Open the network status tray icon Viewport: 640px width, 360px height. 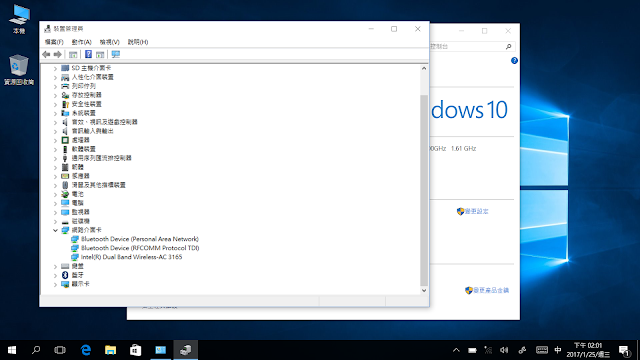488,350
